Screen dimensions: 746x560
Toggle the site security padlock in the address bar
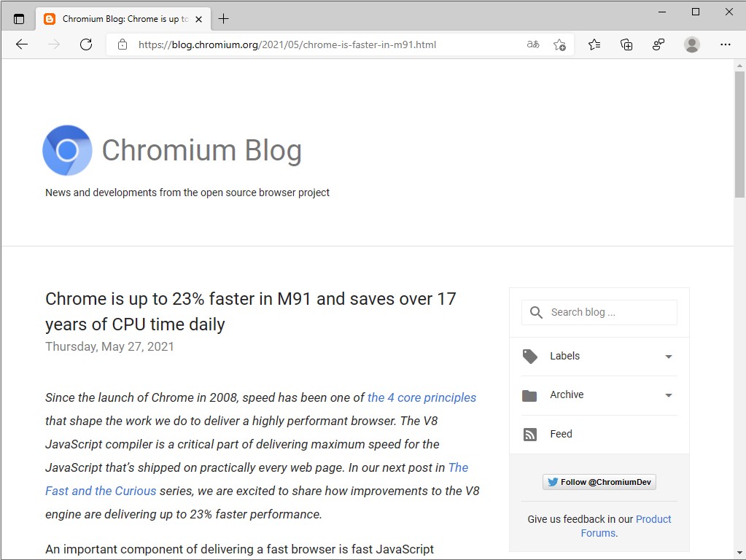point(122,44)
